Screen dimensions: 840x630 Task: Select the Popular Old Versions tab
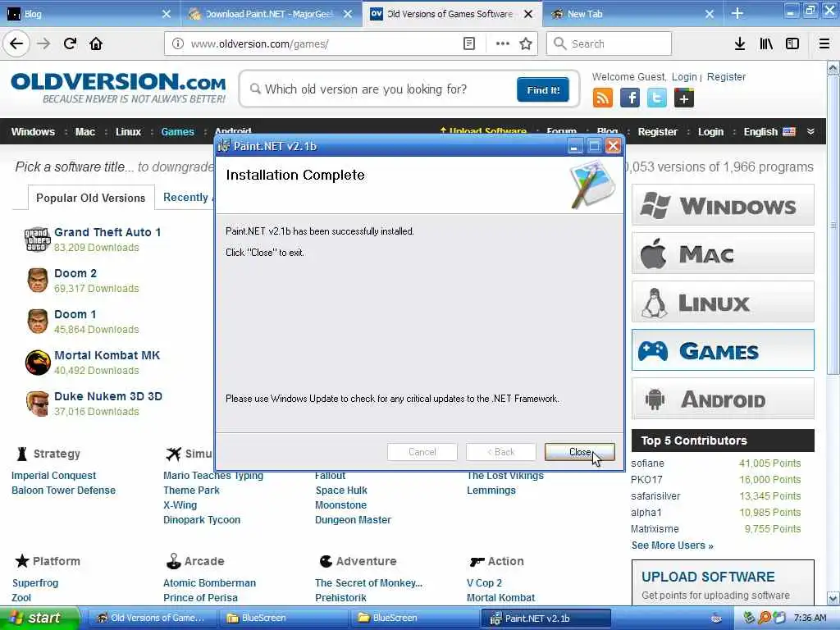[x=90, y=198]
